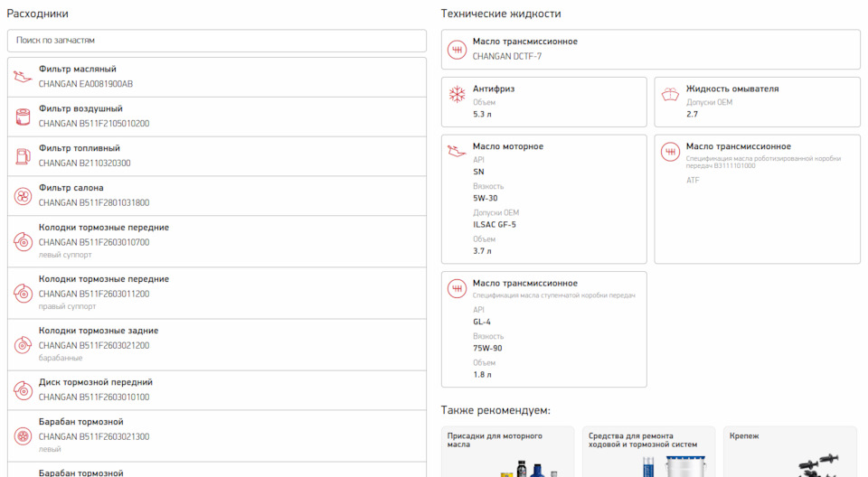Click the oil filter icon

coord(24,77)
